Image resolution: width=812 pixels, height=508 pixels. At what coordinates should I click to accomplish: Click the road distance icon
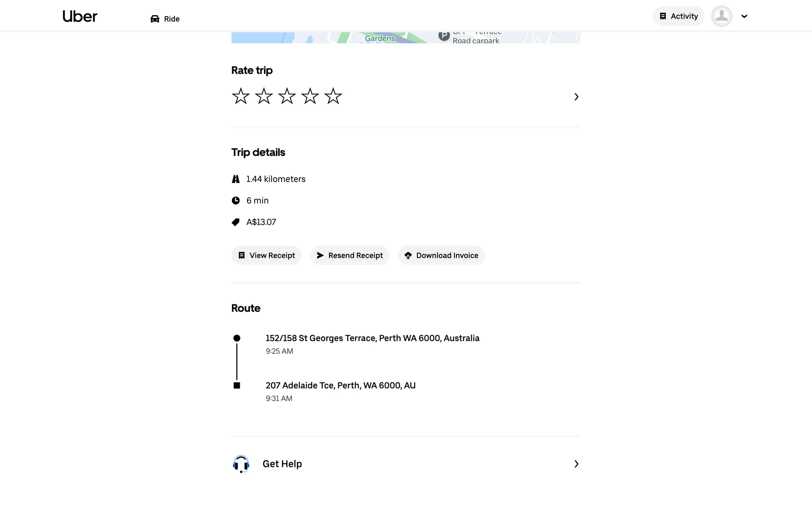[x=236, y=179]
